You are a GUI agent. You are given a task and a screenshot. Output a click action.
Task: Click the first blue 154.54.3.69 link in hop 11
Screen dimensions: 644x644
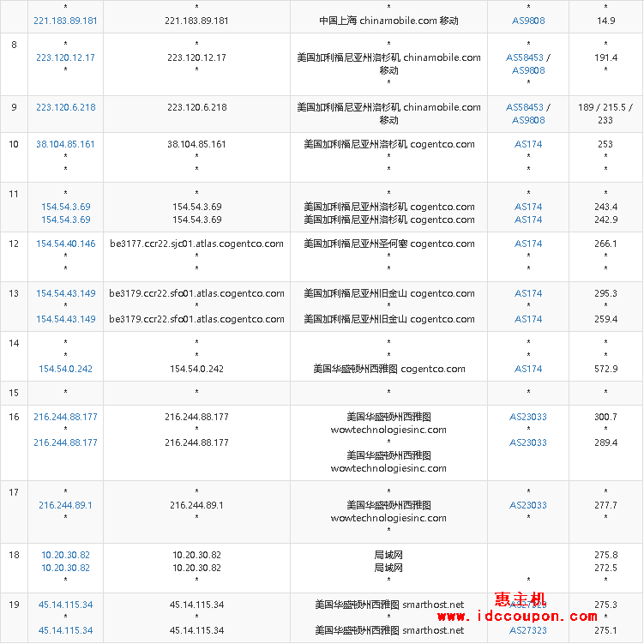[65, 207]
